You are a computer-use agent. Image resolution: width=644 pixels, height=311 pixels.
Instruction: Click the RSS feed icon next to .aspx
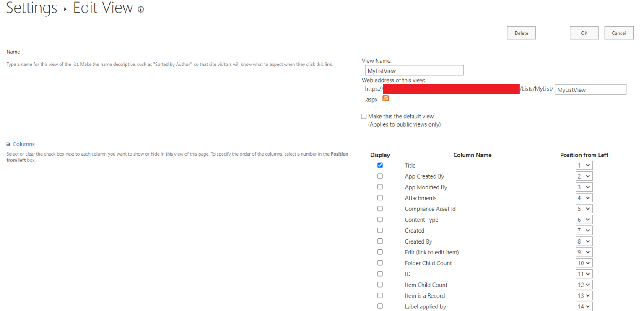(386, 98)
